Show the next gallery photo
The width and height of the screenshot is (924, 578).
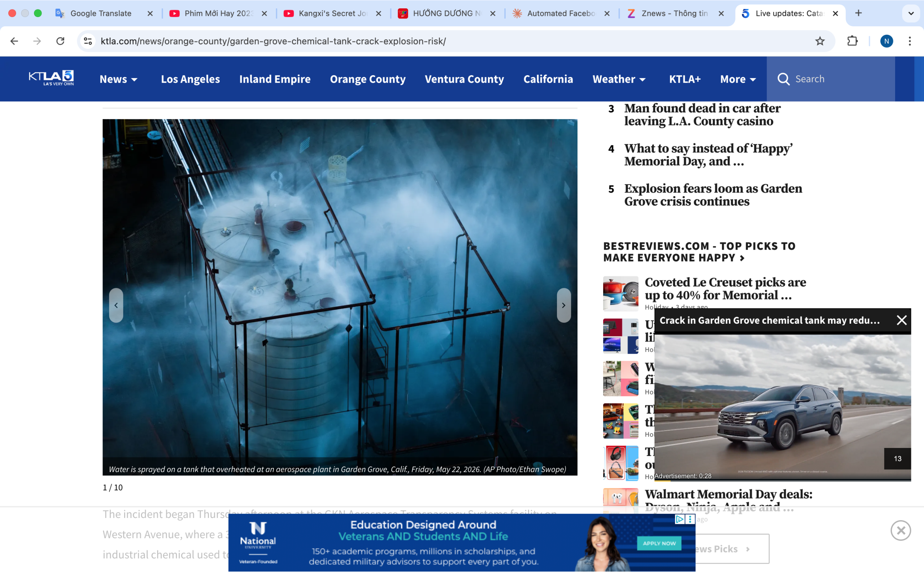563,305
